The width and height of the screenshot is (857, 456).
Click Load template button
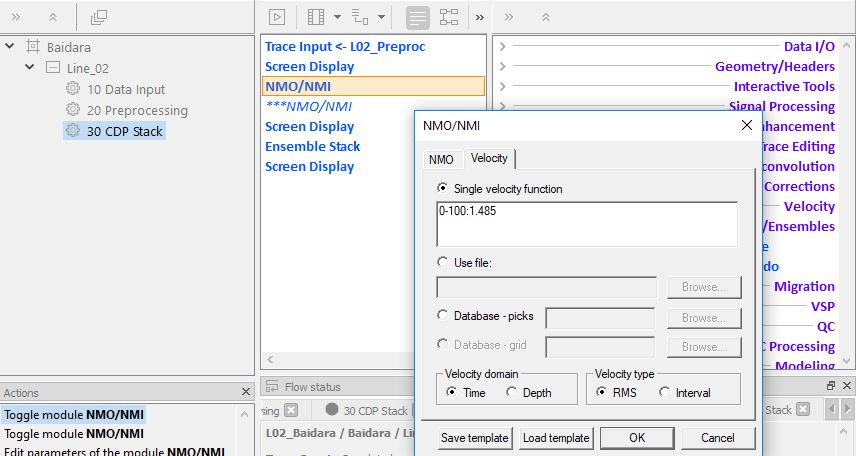[x=556, y=438]
